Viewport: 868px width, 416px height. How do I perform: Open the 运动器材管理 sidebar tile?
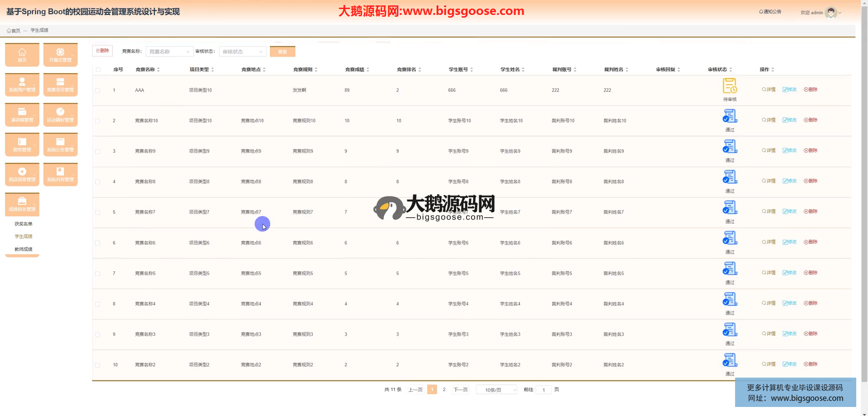60,115
